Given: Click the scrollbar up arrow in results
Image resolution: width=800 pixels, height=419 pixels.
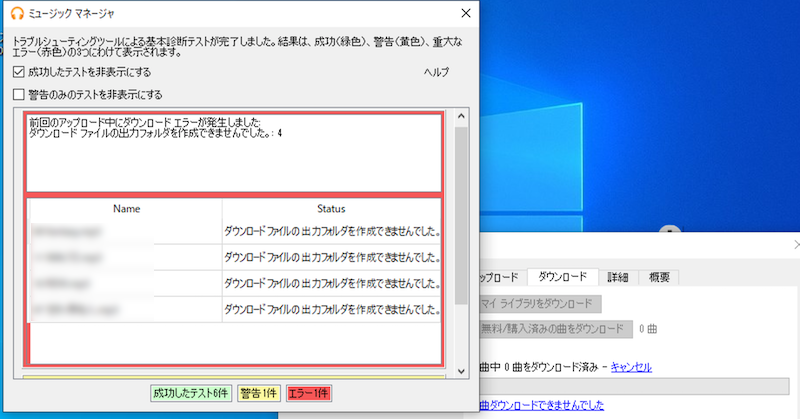Looking at the screenshot, I should pyautogui.click(x=461, y=118).
